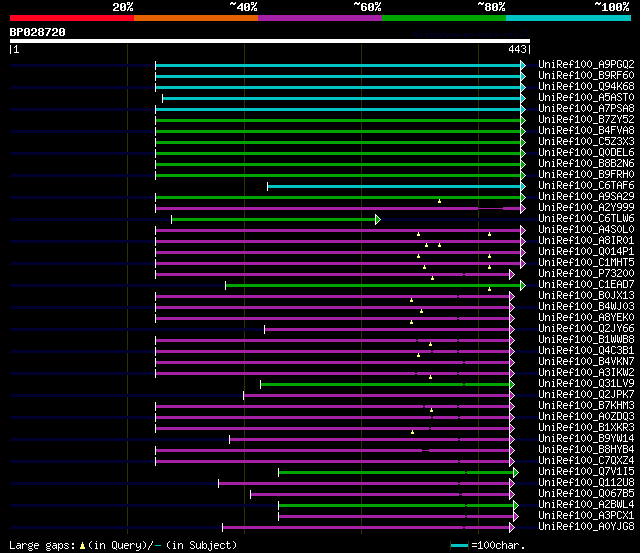
Task: Click the UniRef100_C5Z3X3 label
Action: tap(586, 142)
